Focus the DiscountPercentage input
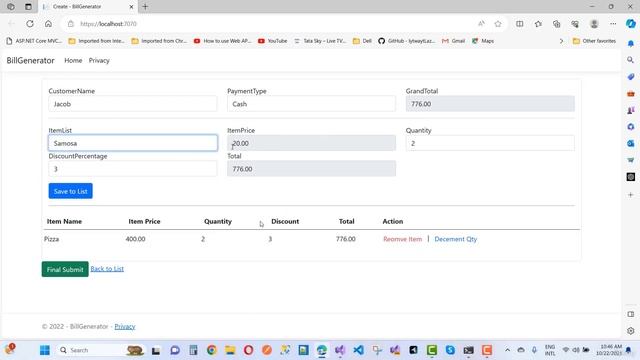Viewport: 640px width, 360px height. (x=133, y=169)
